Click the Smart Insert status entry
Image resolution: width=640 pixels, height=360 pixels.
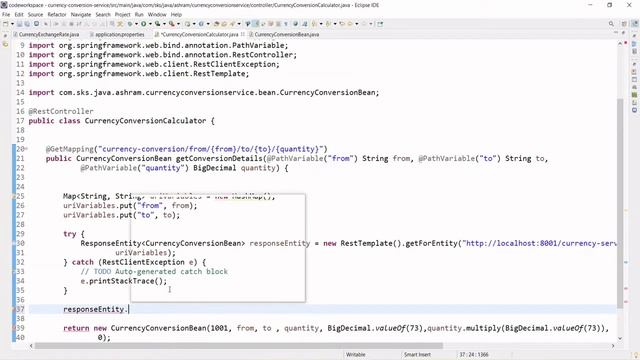click(417, 355)
